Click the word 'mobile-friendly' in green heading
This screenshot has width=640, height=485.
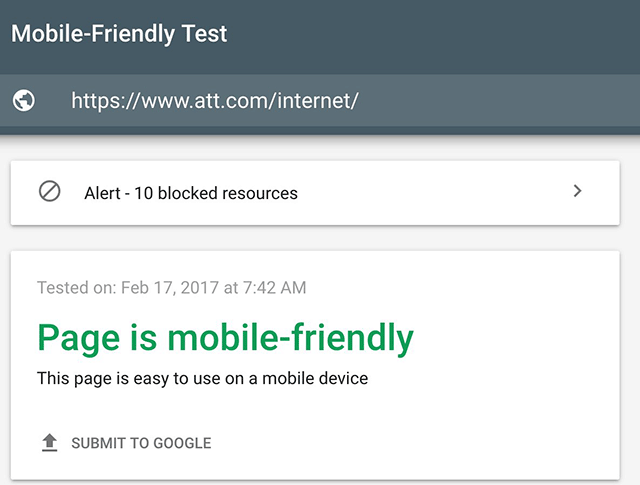pyautogui.click(x=290, y=337)
